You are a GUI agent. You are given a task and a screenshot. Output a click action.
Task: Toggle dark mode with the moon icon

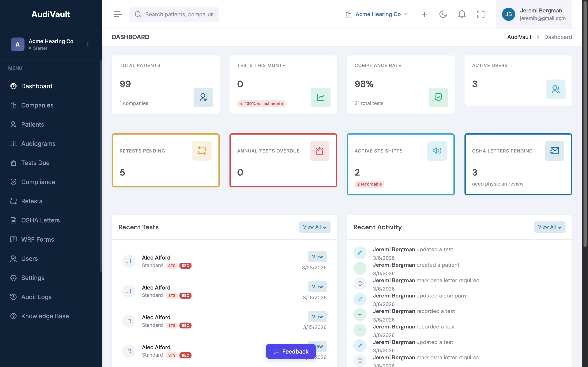point(443,14)
